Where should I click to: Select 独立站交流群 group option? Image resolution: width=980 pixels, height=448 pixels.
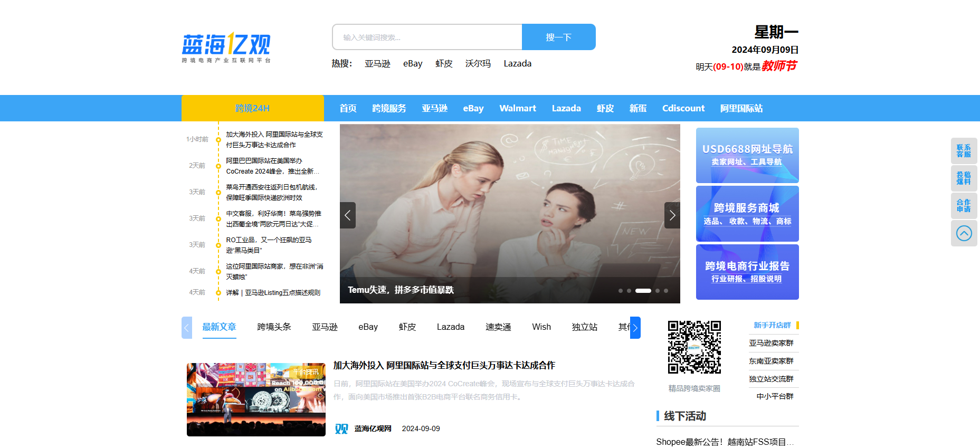[x=771, y=379]
